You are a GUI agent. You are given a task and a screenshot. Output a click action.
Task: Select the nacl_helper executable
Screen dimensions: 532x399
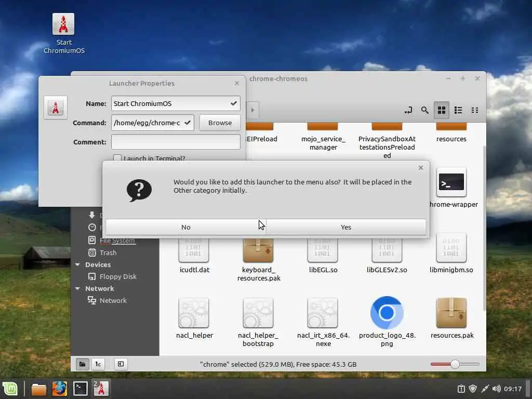[194, 318]
